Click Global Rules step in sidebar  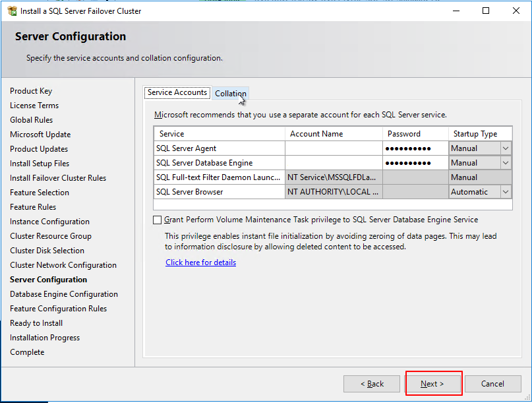click(31, 120)
